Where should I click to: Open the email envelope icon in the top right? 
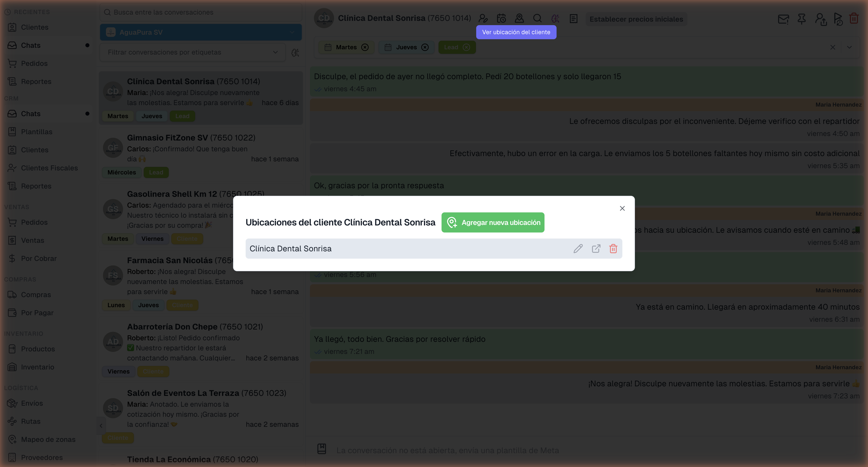783,19
